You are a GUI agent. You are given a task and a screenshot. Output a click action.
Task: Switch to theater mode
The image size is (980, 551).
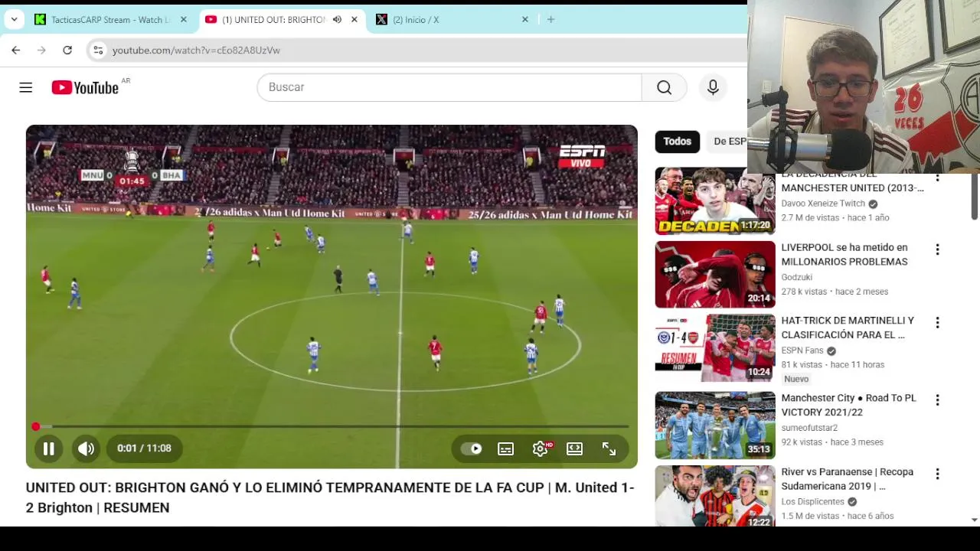[574, 448]
